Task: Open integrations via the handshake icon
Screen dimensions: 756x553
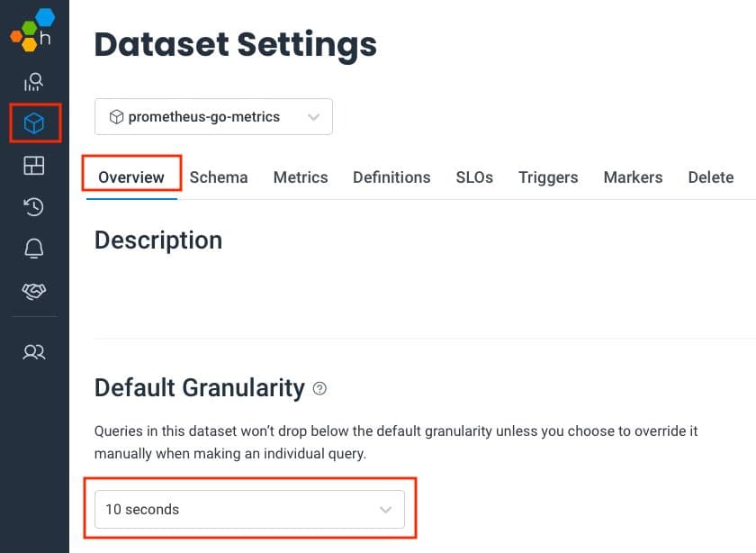Action: pyautogui.click(x=33, y=291)
